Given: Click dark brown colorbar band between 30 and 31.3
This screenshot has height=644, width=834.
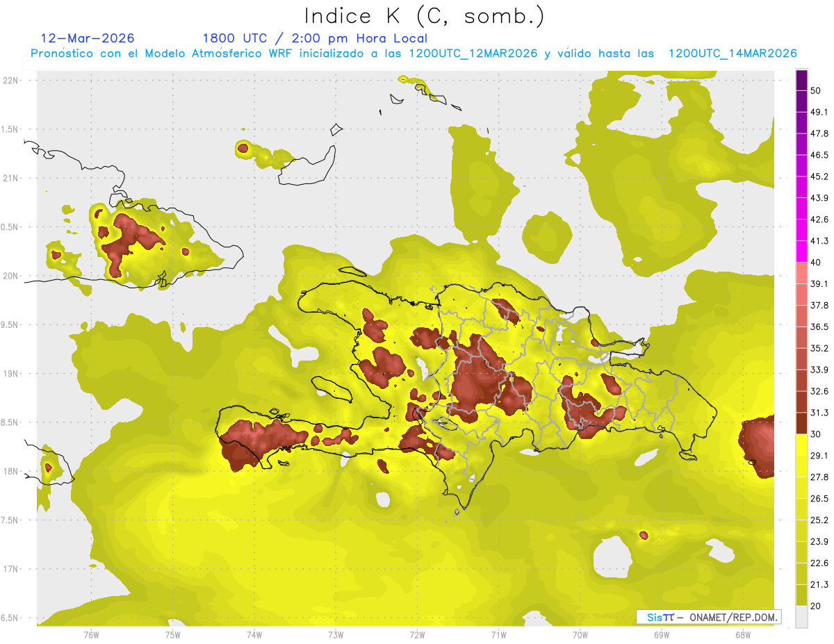Looking at the screenshot, I should tap(801, 424).
